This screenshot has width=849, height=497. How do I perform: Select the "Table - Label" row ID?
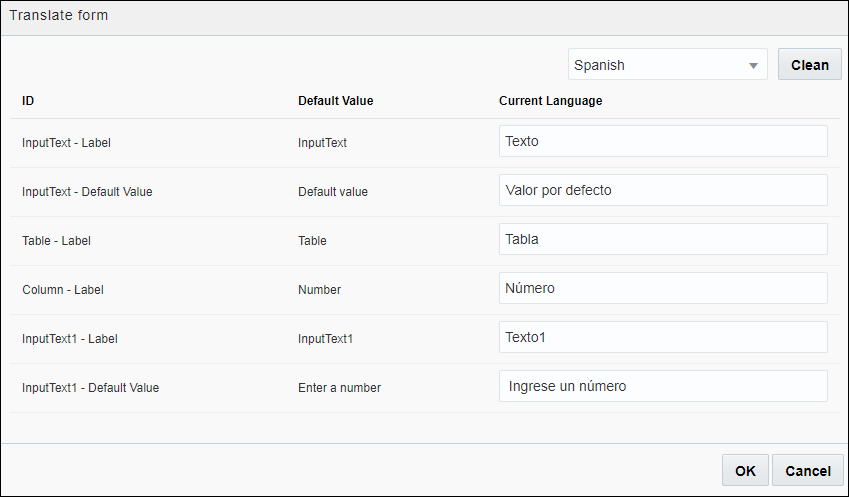56,241
